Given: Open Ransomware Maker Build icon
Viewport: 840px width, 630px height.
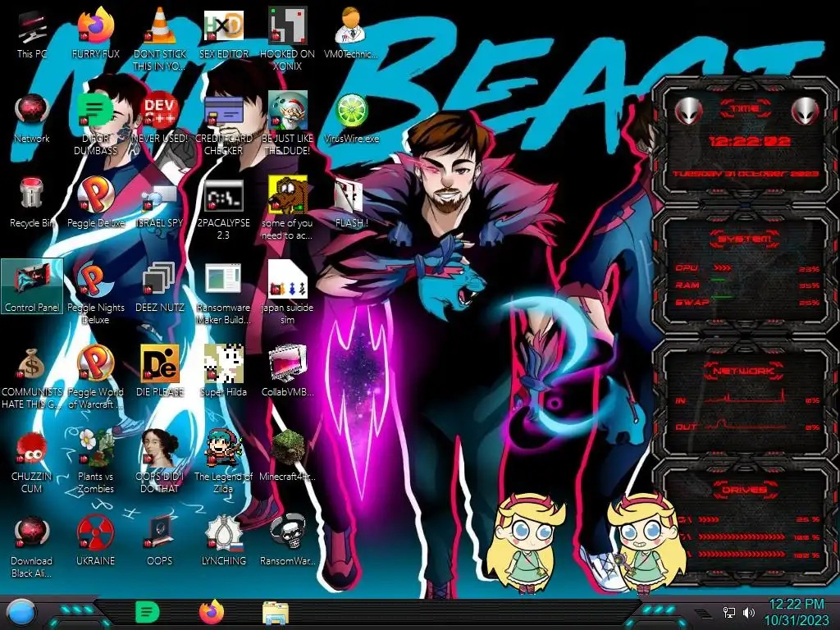Looking at the screenshot, I should pyautogui.click(x=223, y=293).
